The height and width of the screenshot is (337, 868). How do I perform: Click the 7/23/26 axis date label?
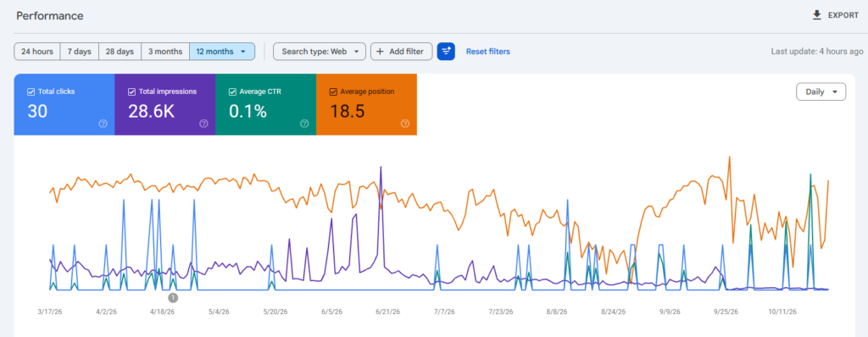(500, 312)
